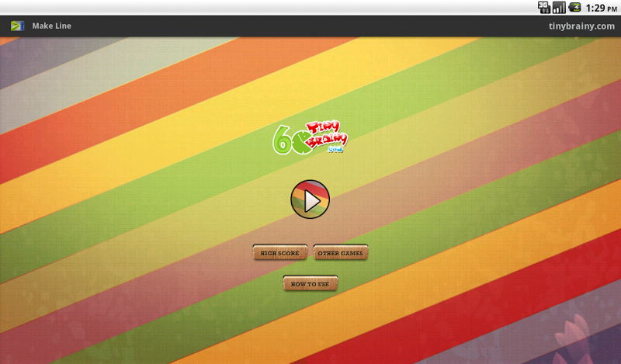This screenshot has height=364, width=621.
Task: Click the tinybrainy.com text in title bar
Action: tap(581, 26)
